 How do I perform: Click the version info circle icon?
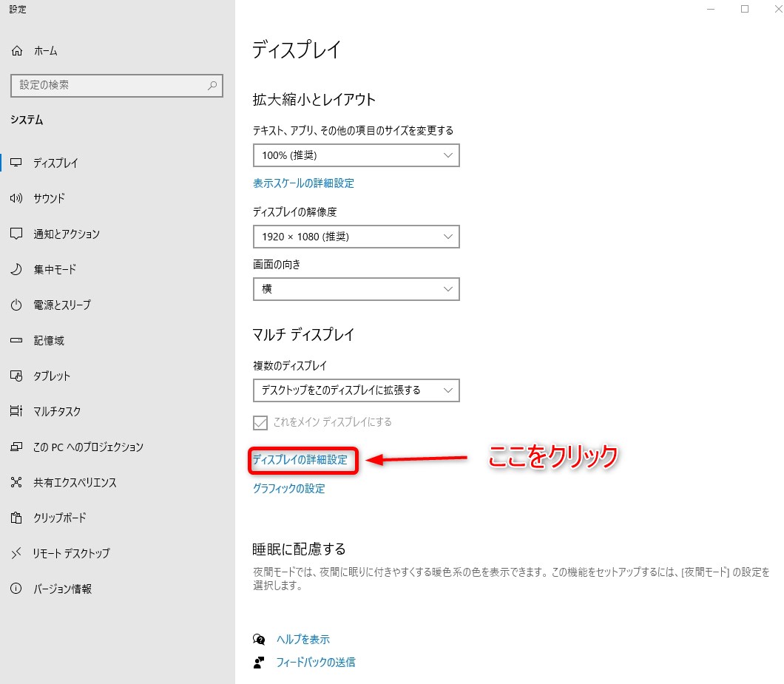click(16, 589)
